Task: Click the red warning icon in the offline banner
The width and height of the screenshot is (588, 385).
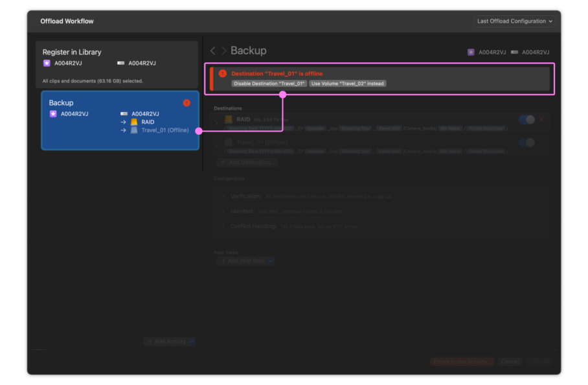Action: click(222, 73)
